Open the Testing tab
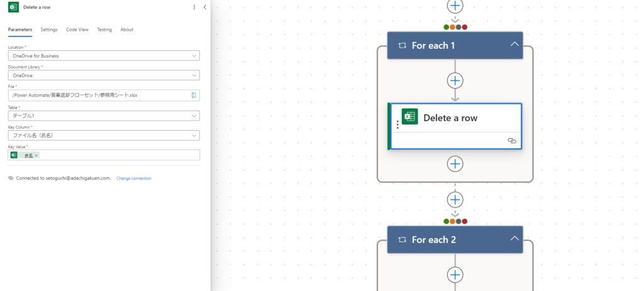Image resolution: width=644 pixels, height=291 pixels. pos(104,30)
